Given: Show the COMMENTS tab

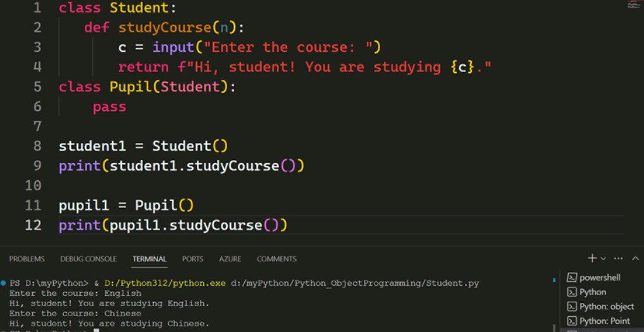Looking at the screenshot, I should pos(276,259).
